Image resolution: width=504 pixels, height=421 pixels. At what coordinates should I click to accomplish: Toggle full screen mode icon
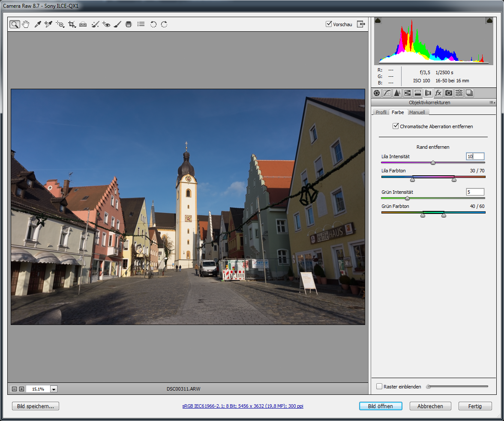361,24
